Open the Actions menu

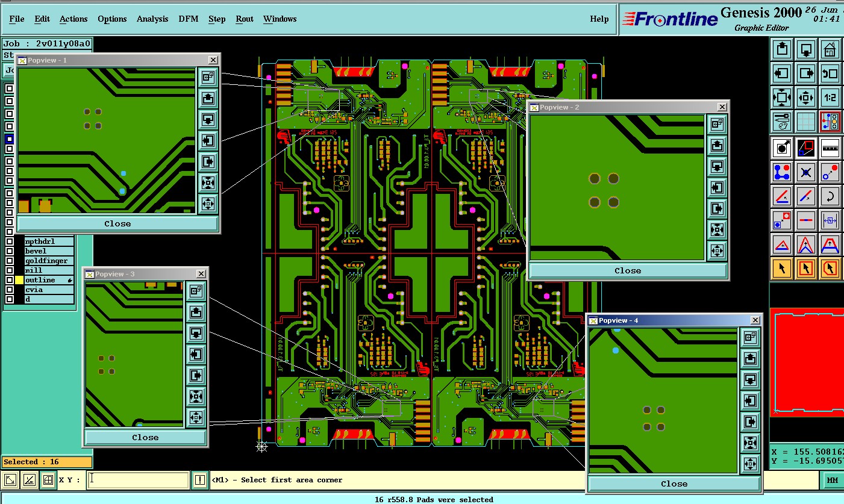click(x=73, y=19)
